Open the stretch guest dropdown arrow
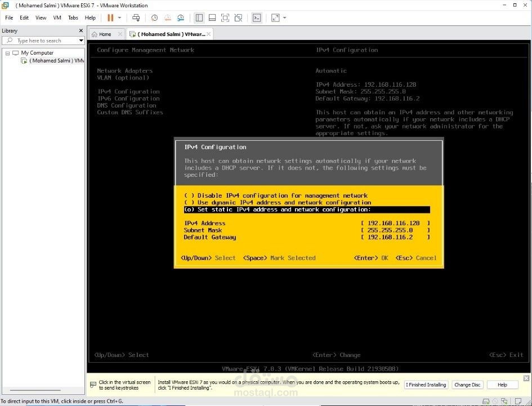Viewport: 532px width, 406px height. pyautogui.click(x=285, y=17)
